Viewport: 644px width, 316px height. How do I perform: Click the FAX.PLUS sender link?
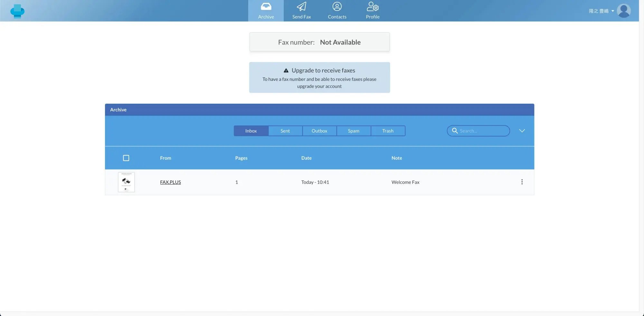tap(170, 182)
